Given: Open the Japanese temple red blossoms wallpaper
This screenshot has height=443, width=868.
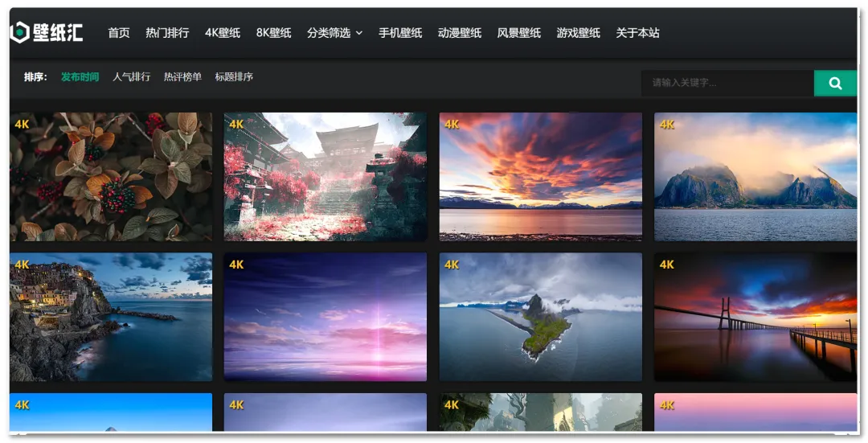Looking at the screenshot, I should 325,177.
